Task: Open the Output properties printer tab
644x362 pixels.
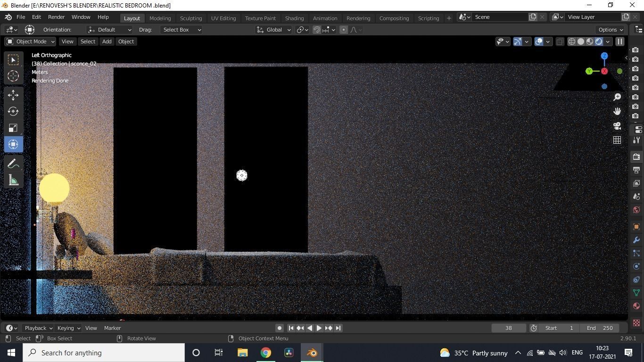Action: tap(636, 170)
